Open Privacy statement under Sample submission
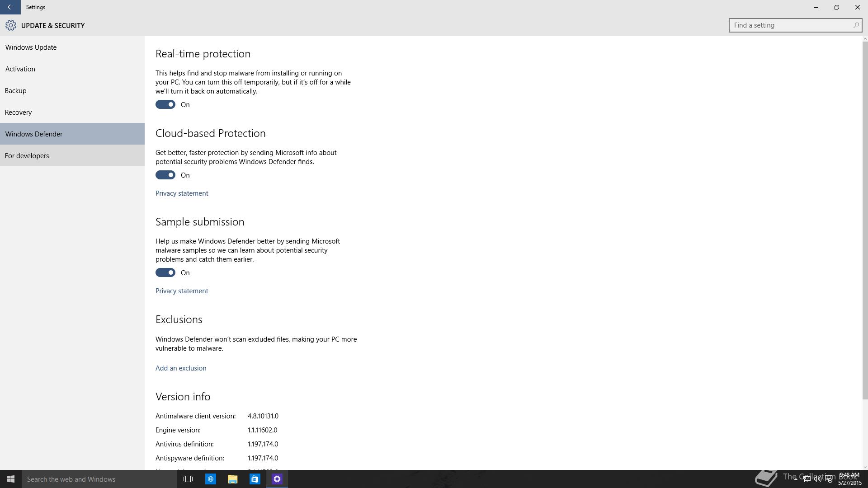This screenshot has width=868, height=488. [182, 291]
